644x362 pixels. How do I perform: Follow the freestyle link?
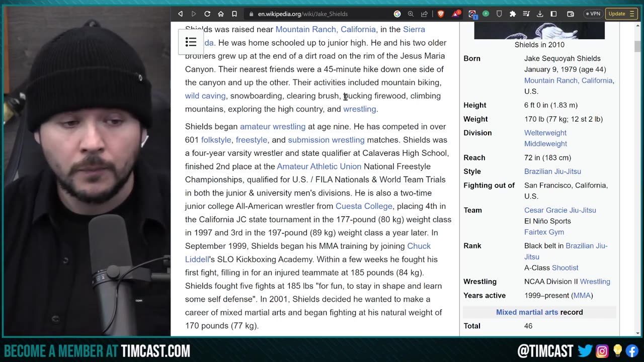pos(252,140)
